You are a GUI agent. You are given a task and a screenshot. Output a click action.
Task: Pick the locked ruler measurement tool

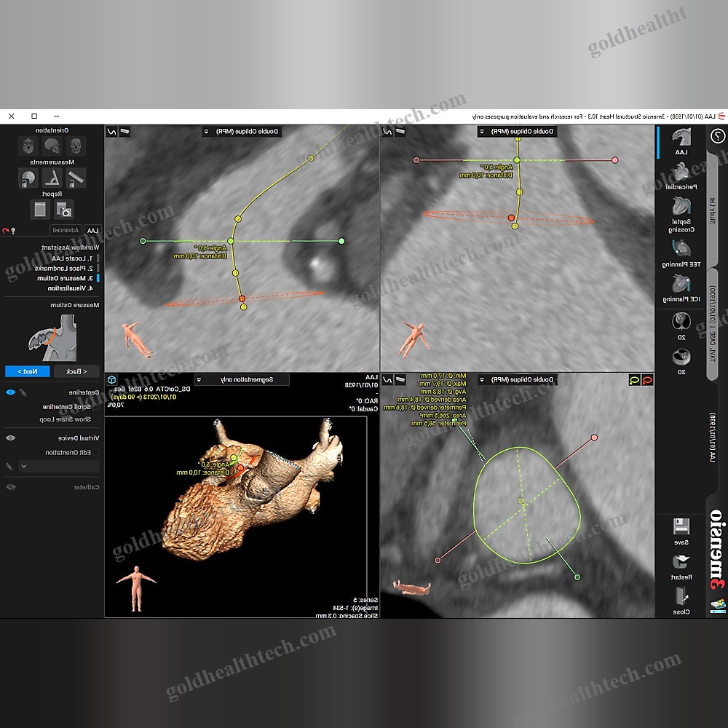pos(76,178)
